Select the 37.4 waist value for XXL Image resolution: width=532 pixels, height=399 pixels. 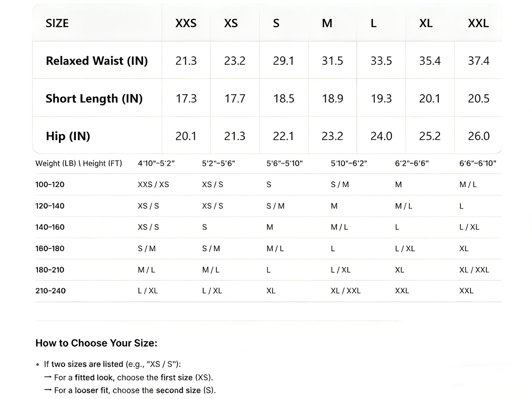(478, 61)
